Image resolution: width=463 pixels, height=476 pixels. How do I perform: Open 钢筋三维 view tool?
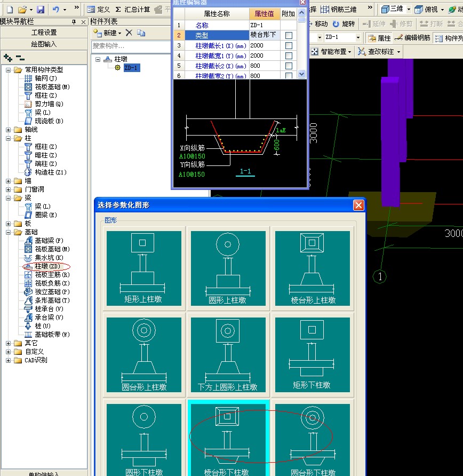coord(339,10)
